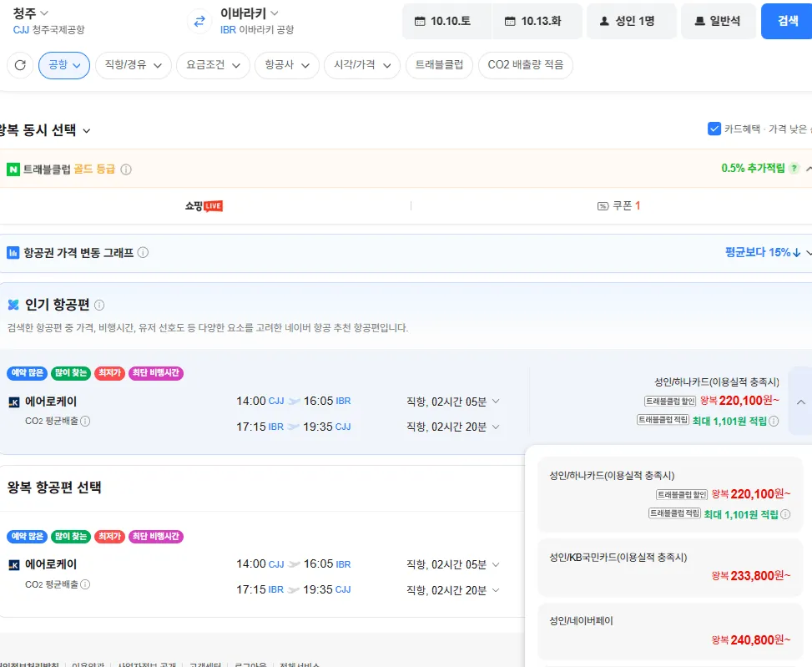Screen dimensions: 812x667
Task: Click the 고객센터 footer link
Action: click(205, 664)
